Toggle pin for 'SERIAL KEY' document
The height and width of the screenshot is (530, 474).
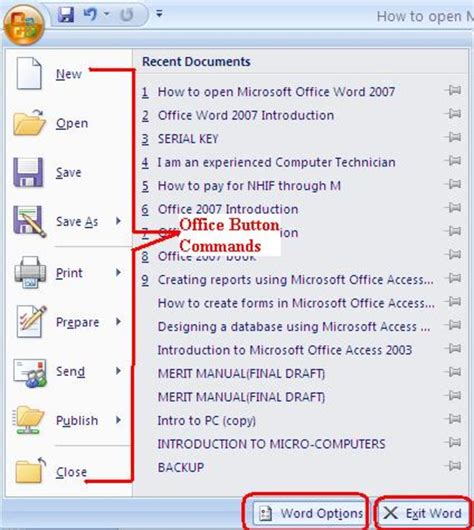click(x=453, y=137)
